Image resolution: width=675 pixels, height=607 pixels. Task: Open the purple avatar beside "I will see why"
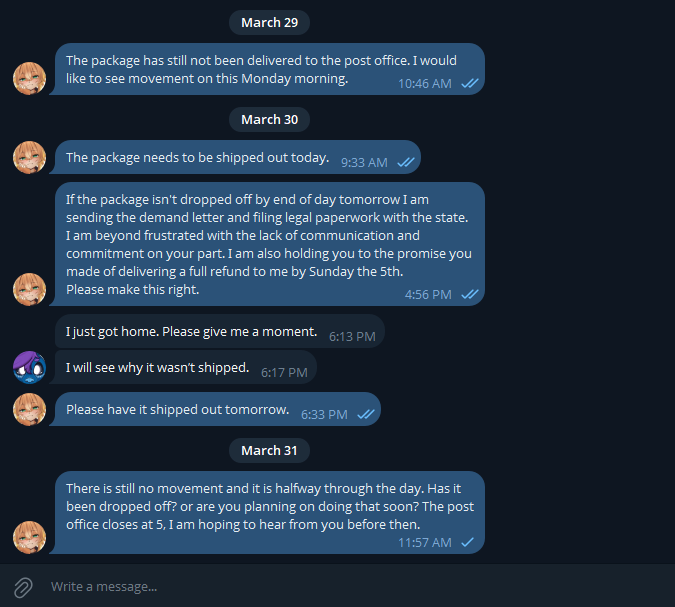[x=29, y=367]
